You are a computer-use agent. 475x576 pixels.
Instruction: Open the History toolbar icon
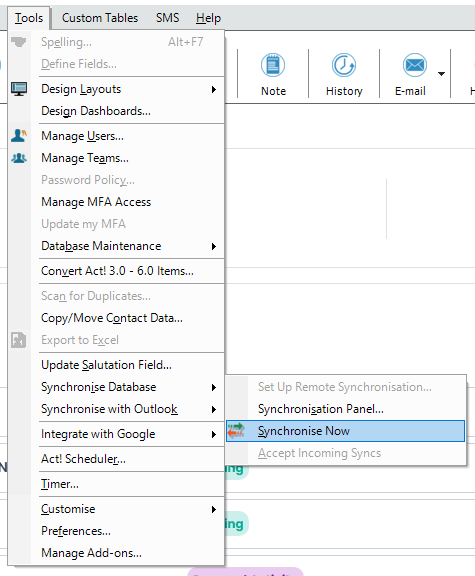[344, 65]
